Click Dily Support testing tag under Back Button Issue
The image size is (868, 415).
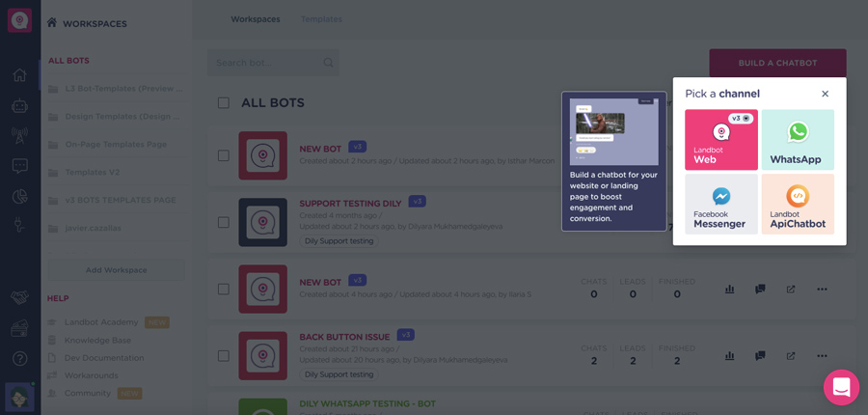(339, 374)
